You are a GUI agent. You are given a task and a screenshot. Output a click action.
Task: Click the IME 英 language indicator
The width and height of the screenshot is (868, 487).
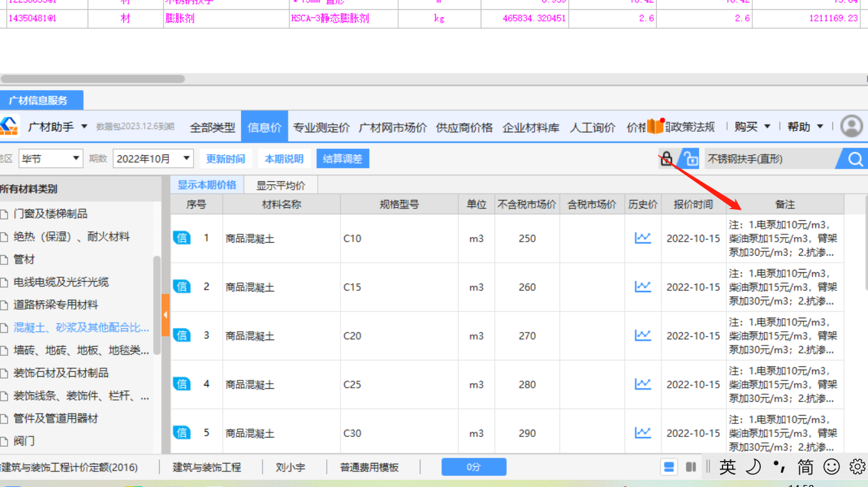coord(728,466)
